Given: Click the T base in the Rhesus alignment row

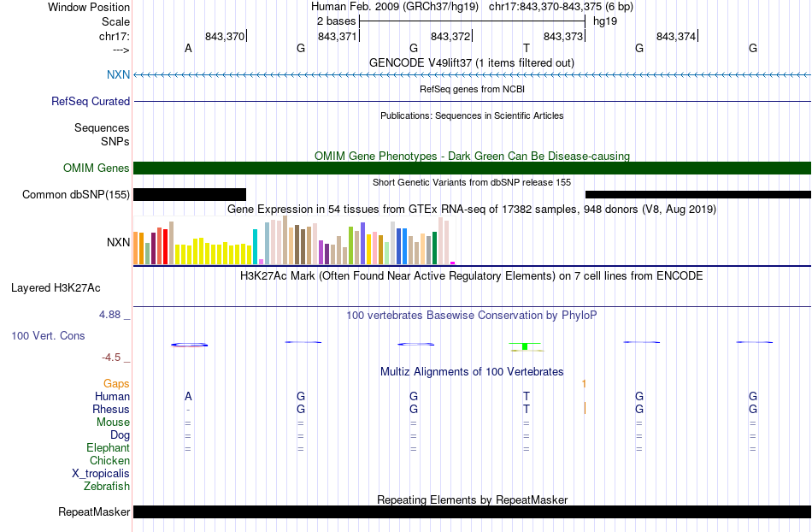Looking at the screenshot, I should (527, 409).
